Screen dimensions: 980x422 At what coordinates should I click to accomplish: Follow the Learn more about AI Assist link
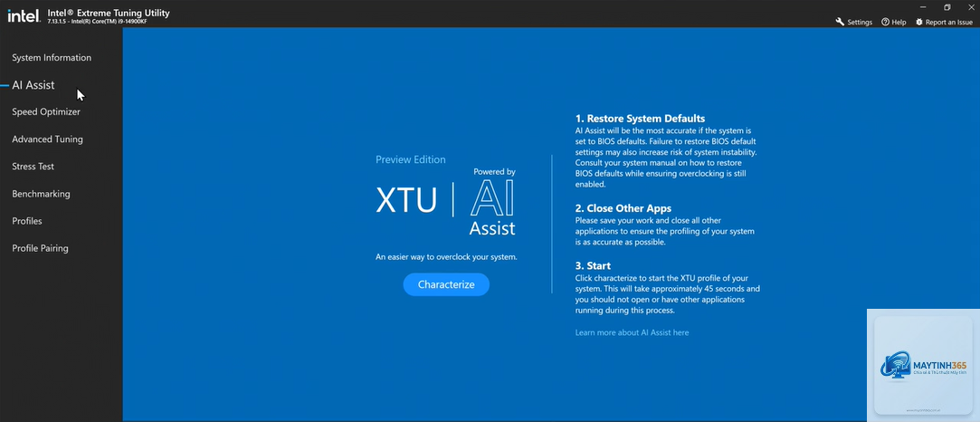point(632,332)
